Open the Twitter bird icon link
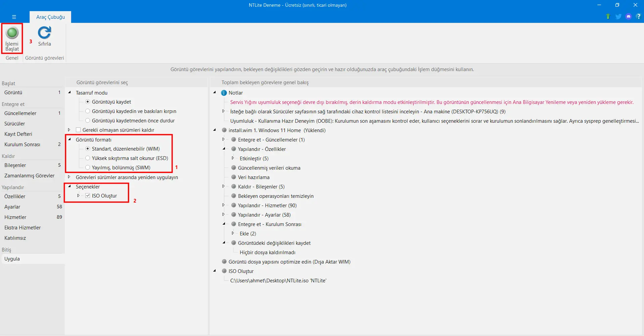 coord(618,16)
